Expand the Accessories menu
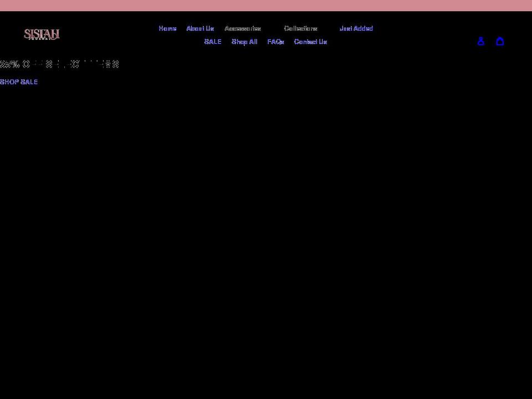This screenshot has width=532, height=399. (243, 28)
